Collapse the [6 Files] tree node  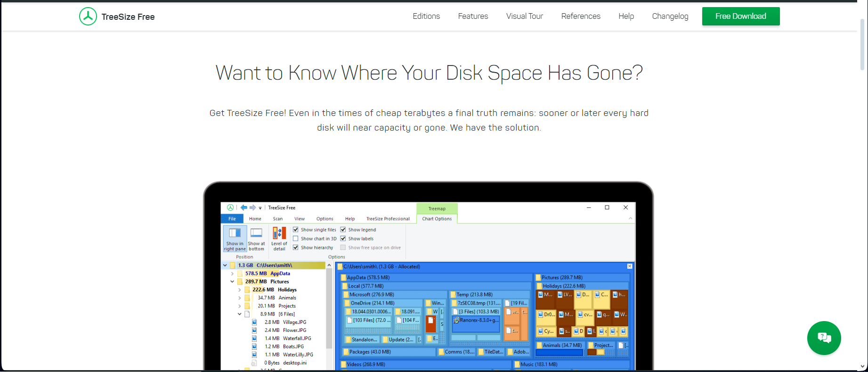point(239,314)
